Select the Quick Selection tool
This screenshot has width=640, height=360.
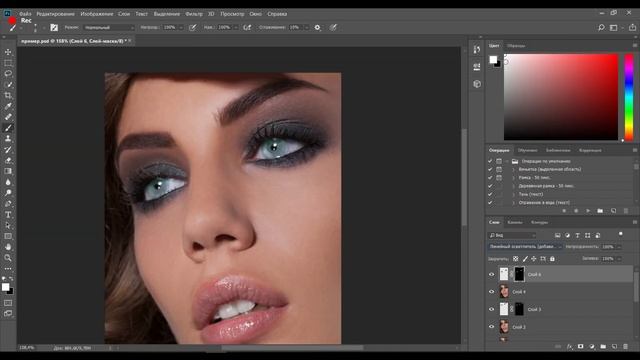coord(8,84)
